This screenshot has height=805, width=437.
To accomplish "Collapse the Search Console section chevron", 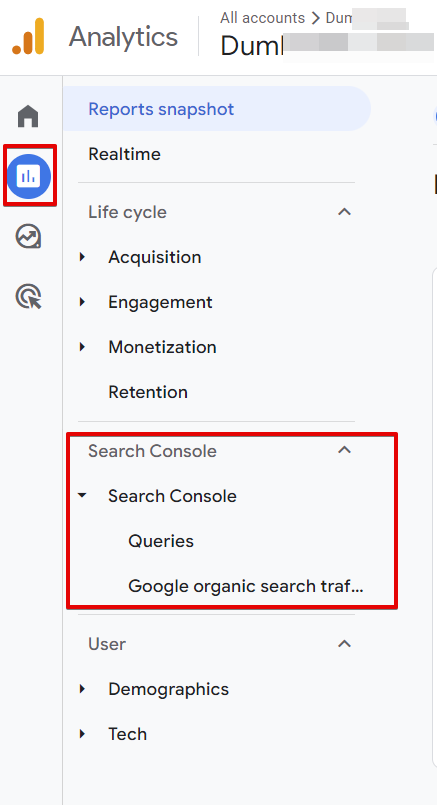I will [344, 450].
